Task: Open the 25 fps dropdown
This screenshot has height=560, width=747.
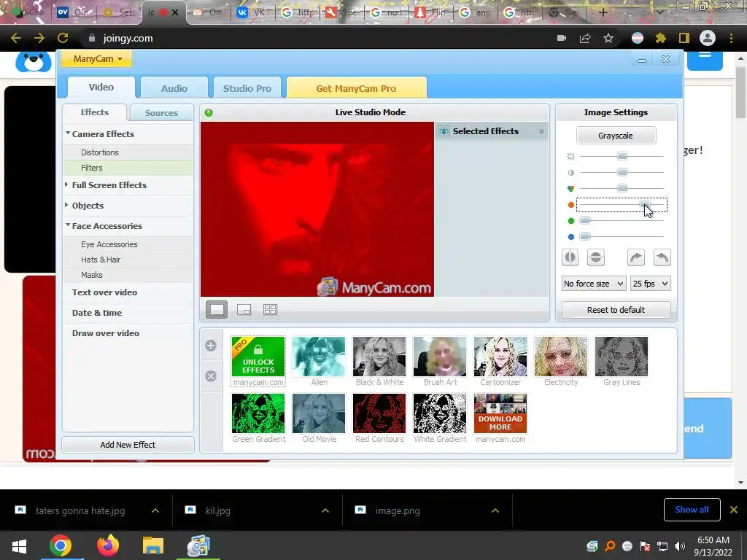Action: 650,284
